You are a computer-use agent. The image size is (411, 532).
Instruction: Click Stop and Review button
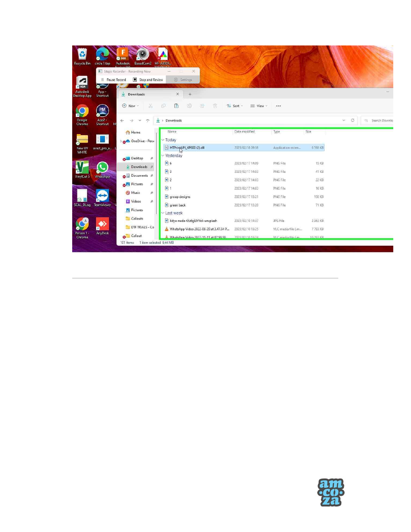148,80
